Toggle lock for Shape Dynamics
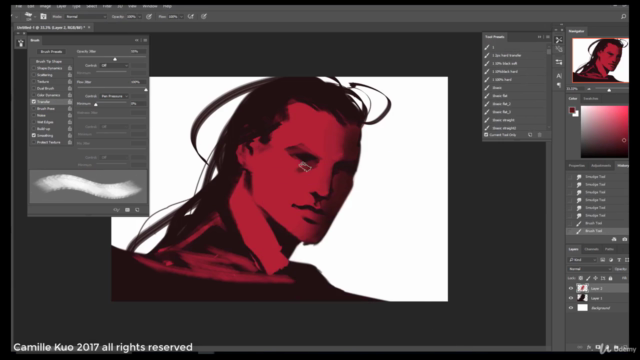This screenshot has height=360, width=640. [70, 68]
